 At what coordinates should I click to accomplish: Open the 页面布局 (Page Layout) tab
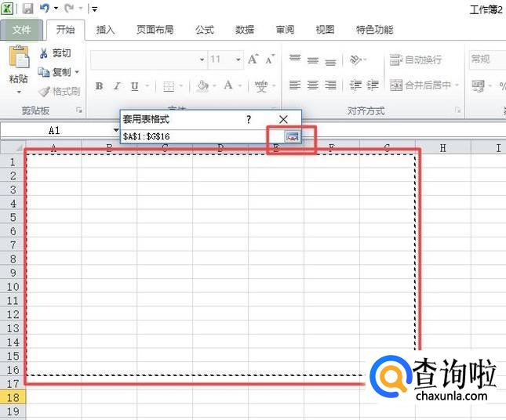[155, 30]
